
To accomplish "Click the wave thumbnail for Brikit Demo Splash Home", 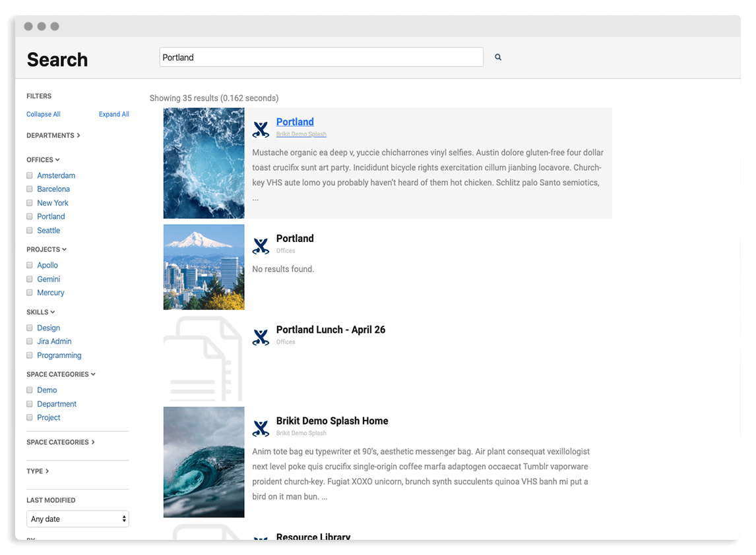I will [x=204, y=462].
